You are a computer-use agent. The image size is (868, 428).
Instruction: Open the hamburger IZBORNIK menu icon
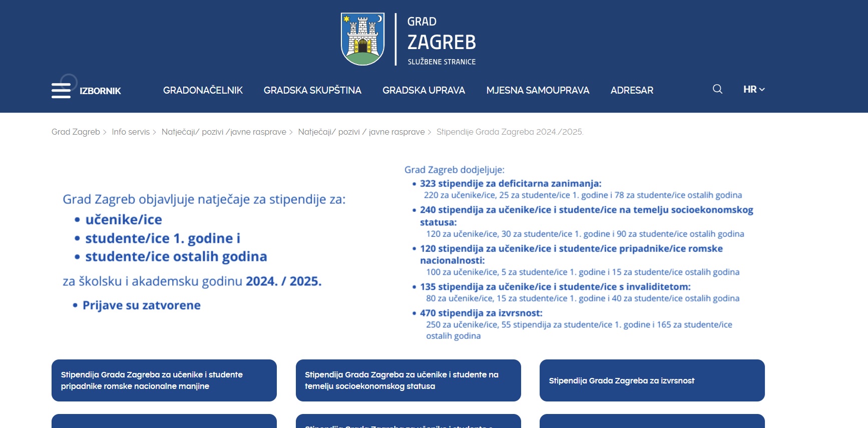(61, 91)
